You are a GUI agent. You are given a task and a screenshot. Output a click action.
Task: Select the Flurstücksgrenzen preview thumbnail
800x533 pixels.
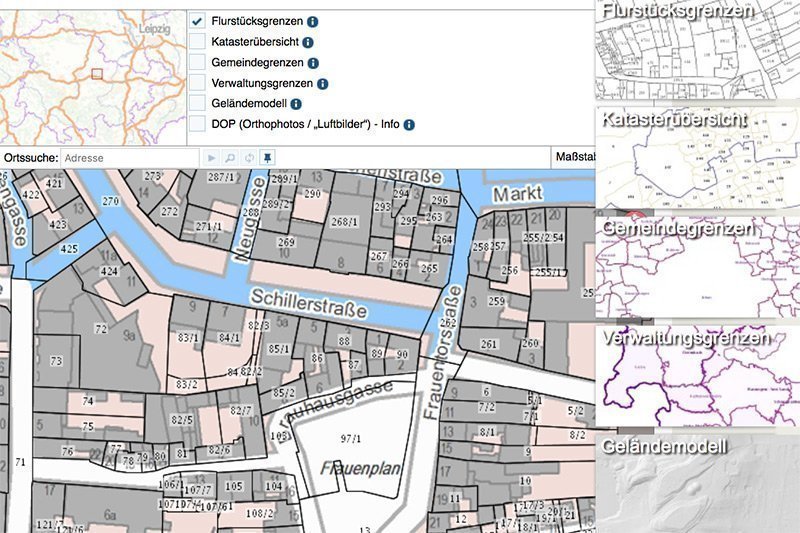697,50
